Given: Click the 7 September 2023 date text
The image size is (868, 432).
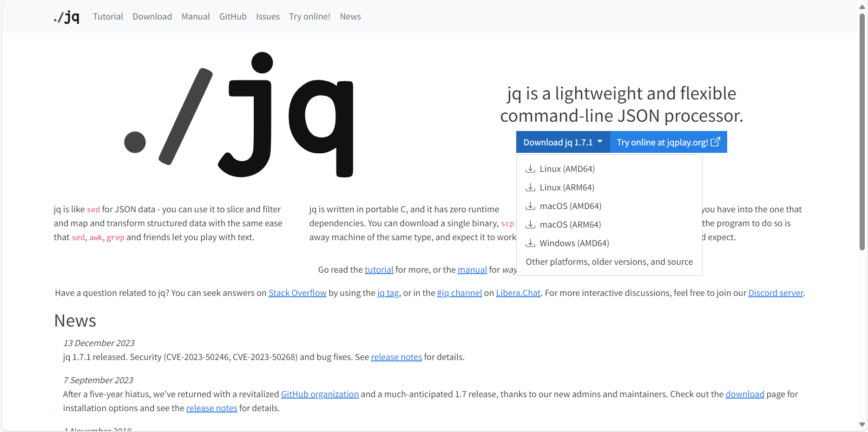Looking at the screenshot, I should click(x=98, y=380).
